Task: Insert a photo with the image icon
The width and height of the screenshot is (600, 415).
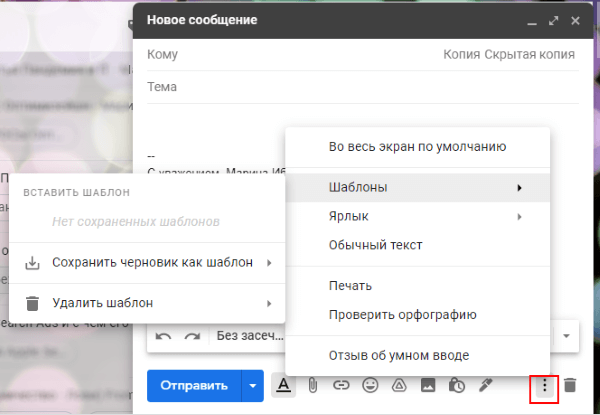Action: coord(428,385)
